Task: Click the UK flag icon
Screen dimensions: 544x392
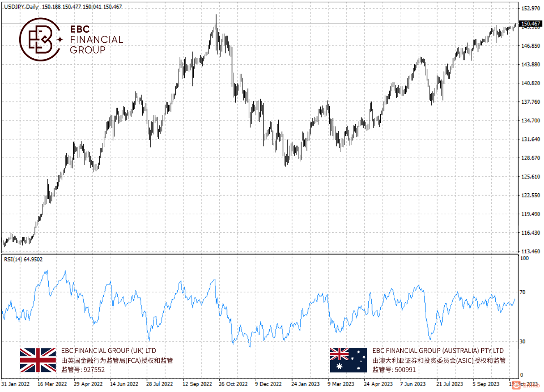Action: pyautogui.click(x=38, y=360)
